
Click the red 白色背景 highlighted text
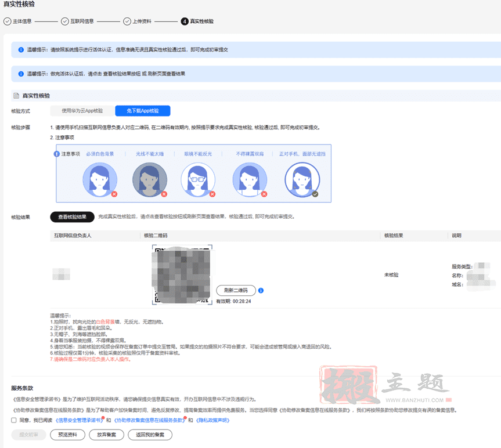coord(105,322)
